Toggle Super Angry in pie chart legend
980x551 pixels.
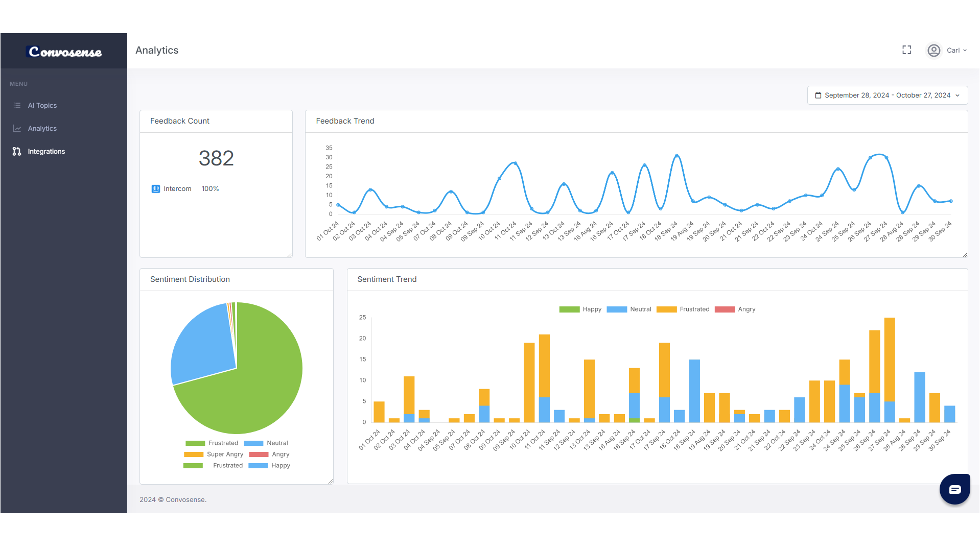pos(214,454)
